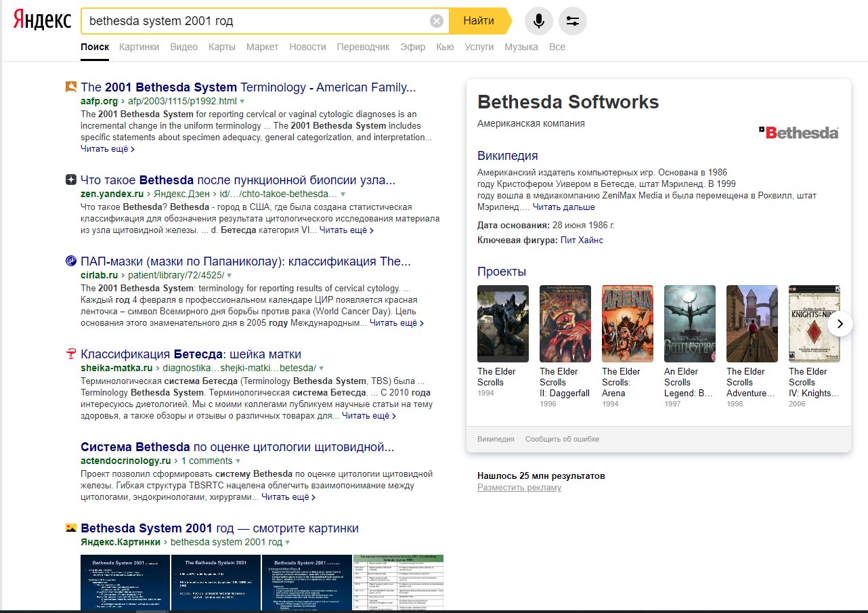This screenshot has width=868, height=613.
Task: Switch to the Видео tab
Action: [x=184, y=47]
